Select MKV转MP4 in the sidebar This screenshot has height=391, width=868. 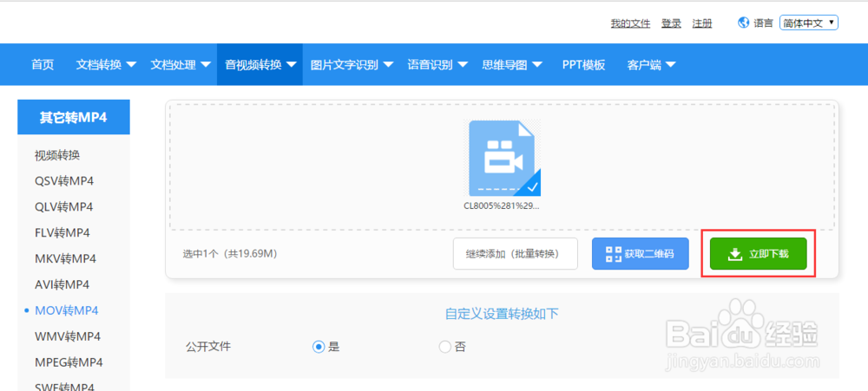(x=65, y=259)
